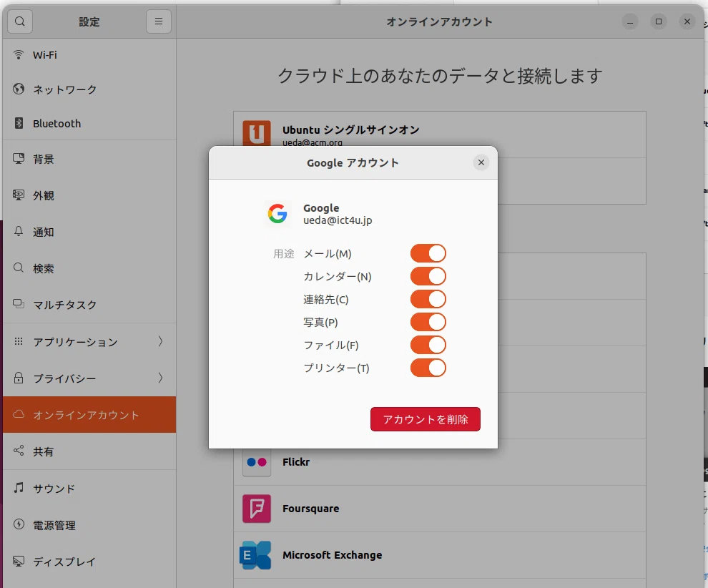Select 電源管理 in the sidebar
This screenshot has height=588, width=708.
(x=89, y=524)
